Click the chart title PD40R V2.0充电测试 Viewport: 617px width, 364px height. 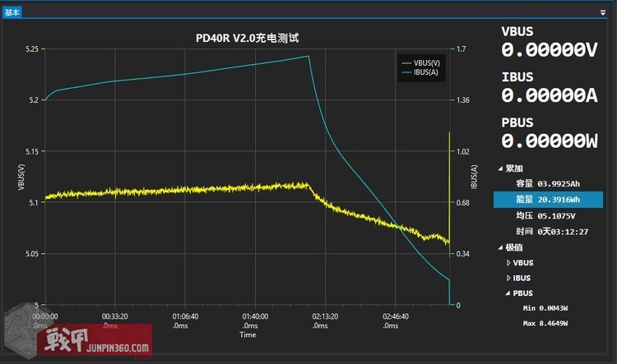pos(247,38)
